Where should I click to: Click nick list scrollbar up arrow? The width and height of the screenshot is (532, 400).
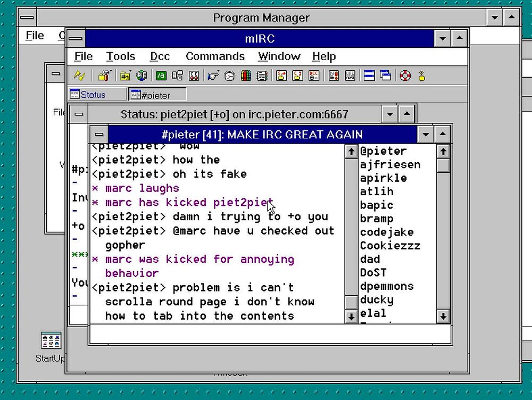pos(443,151)
